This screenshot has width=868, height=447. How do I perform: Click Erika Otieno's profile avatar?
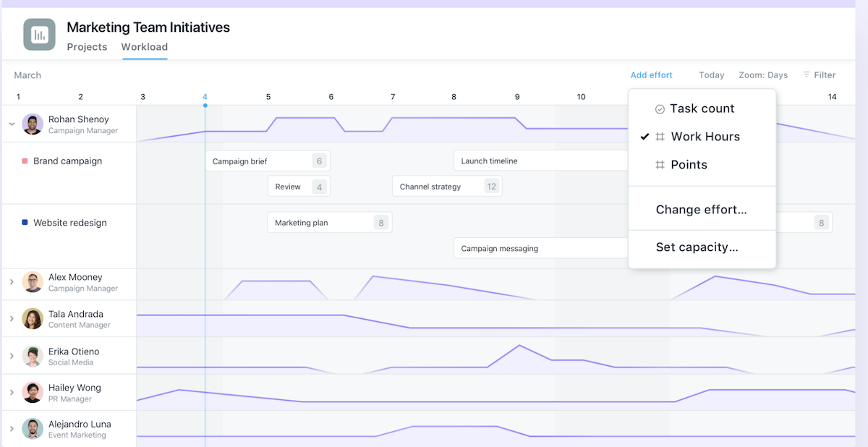click(x=33, y=356)
